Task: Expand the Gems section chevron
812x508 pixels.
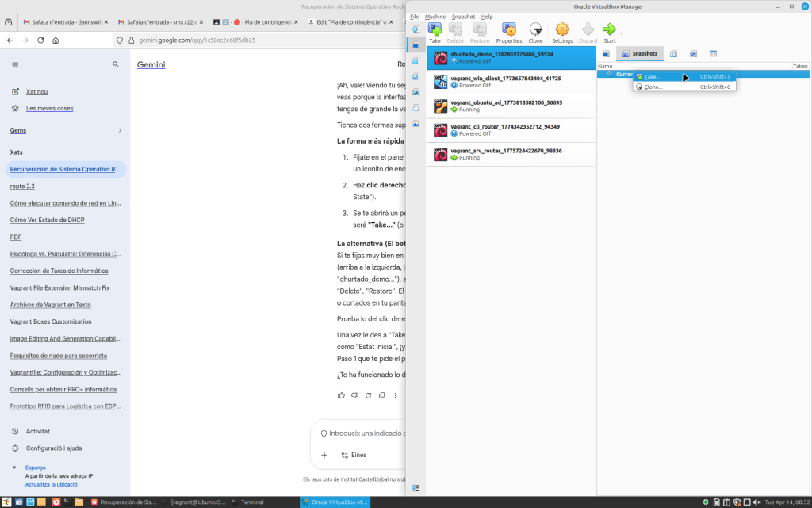Action: (120, 130)
